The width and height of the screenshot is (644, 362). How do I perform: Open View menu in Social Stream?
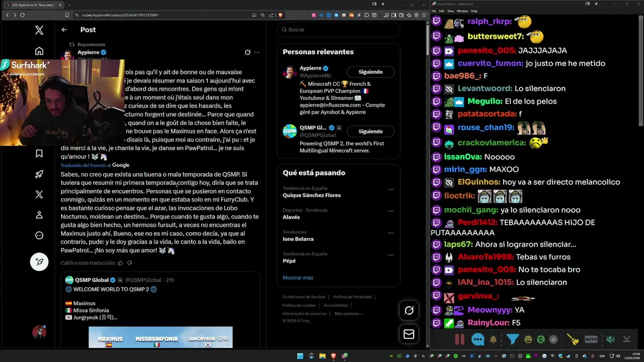(x=450, y=11)
